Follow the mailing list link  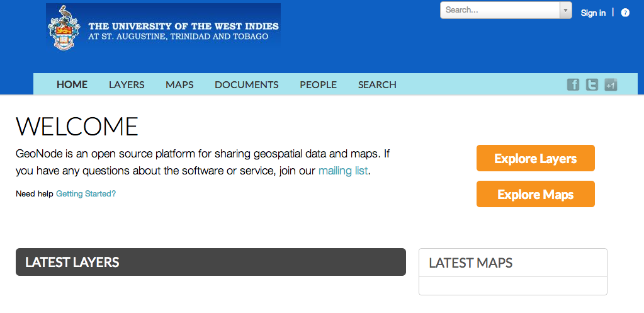[x=343, y=171]
